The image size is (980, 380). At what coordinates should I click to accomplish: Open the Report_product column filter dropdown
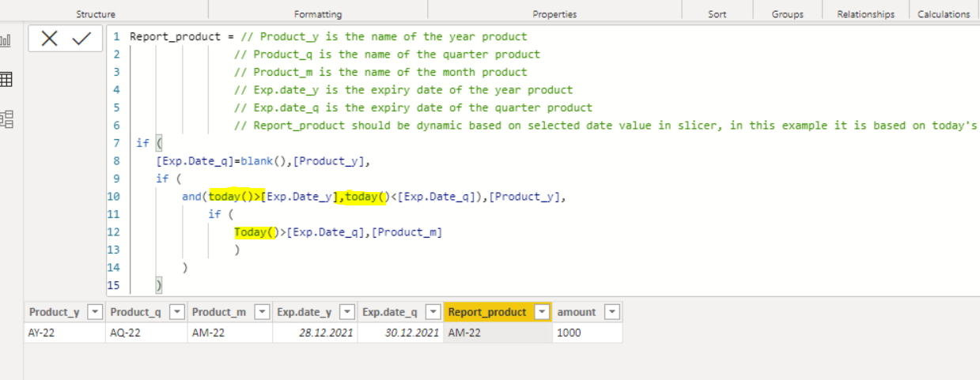point(541,312)
